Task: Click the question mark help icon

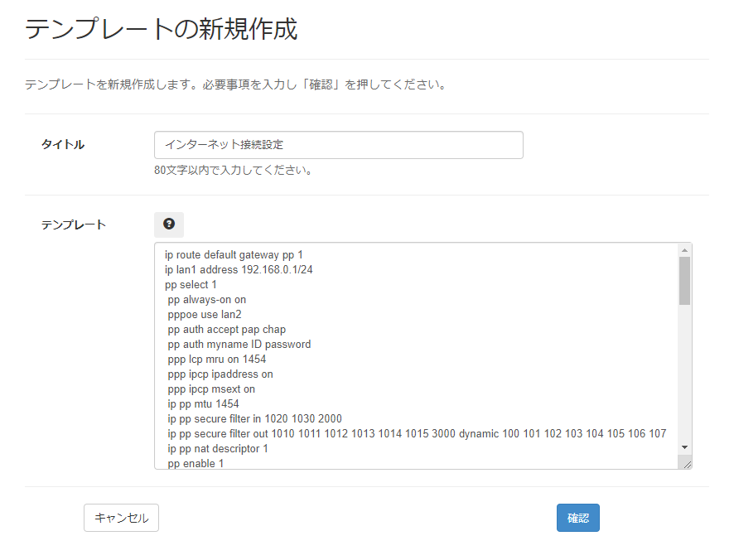Action: tap(169, 224)
